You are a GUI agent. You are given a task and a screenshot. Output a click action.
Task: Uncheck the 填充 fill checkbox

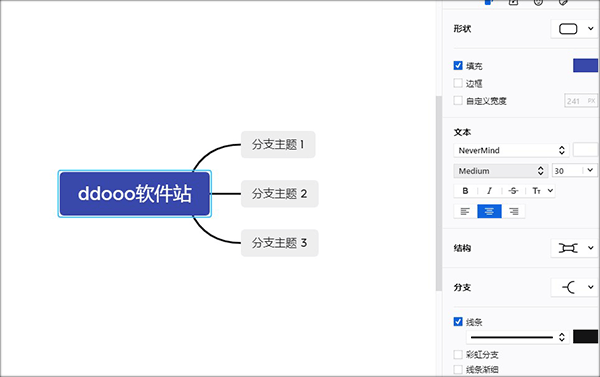click(x=458, y=65)
